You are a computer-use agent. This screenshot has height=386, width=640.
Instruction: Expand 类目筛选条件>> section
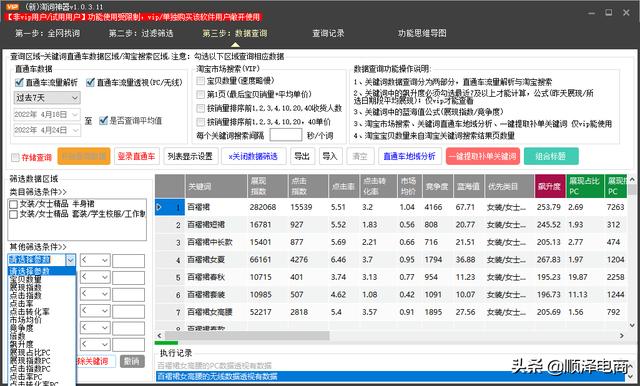point(38,192)
